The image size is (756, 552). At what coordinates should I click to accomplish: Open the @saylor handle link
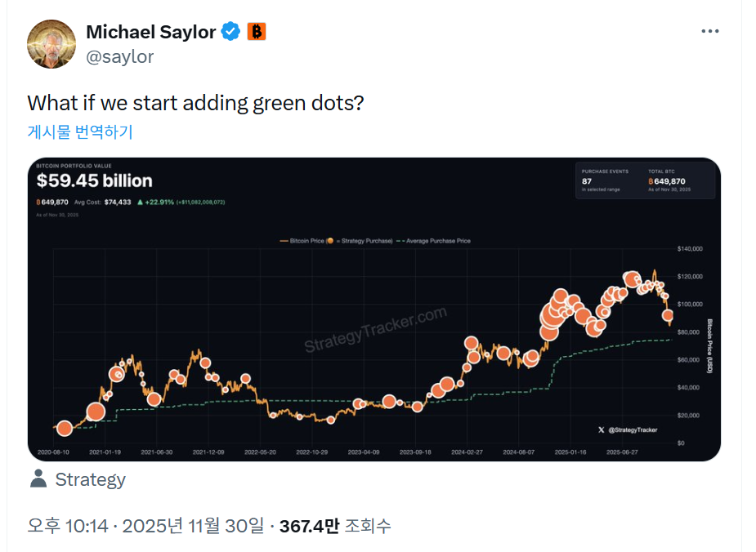click(x=119, y=56)
